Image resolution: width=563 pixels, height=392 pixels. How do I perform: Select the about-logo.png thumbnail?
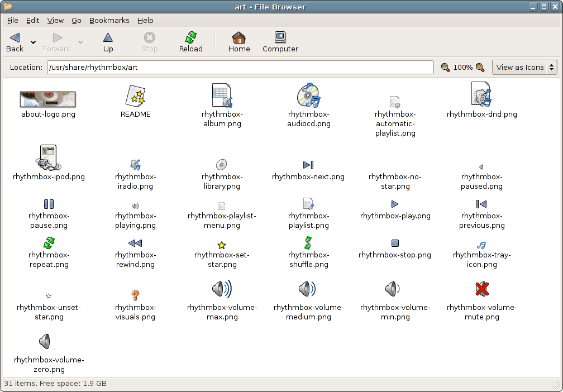click(x=48, y=99)
